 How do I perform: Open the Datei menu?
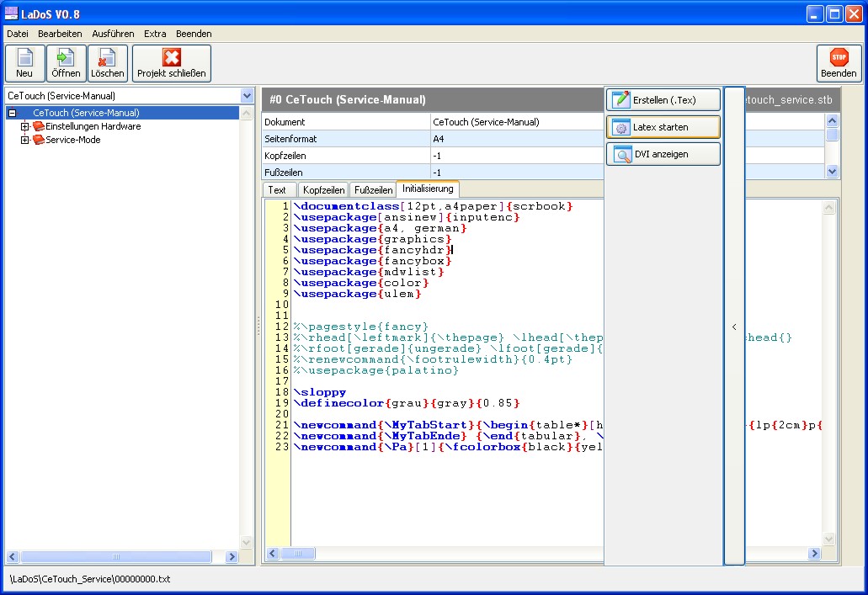coord(18,34)
